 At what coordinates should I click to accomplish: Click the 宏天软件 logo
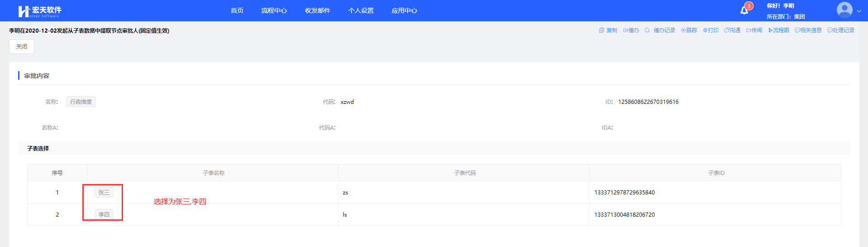pyautogui.click(x=39, y=11)
